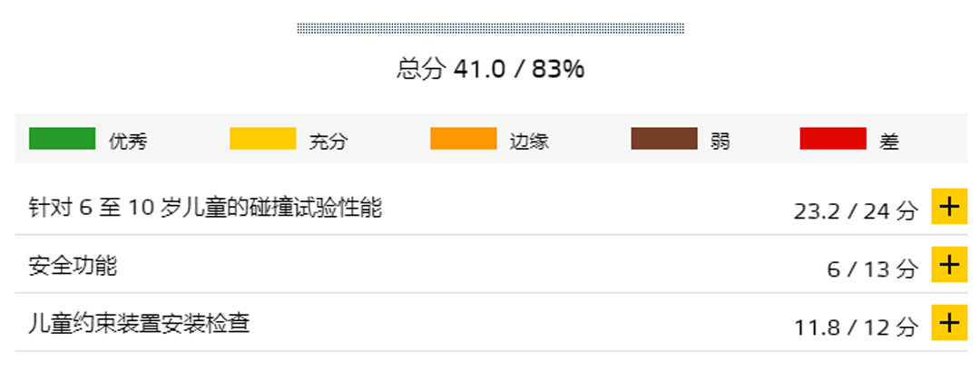Pick the brown 弱 color swatch
980x371 pixels.
click(x=663, y=139)
